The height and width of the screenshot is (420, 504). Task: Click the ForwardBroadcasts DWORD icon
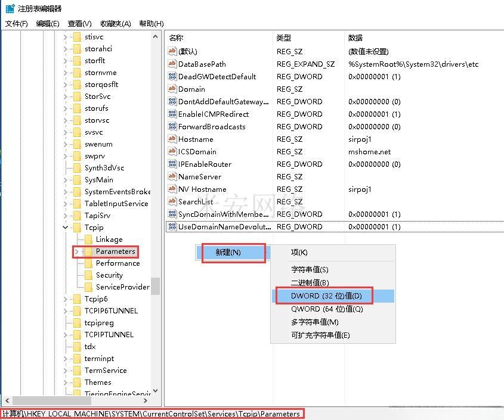click(172, 126)
